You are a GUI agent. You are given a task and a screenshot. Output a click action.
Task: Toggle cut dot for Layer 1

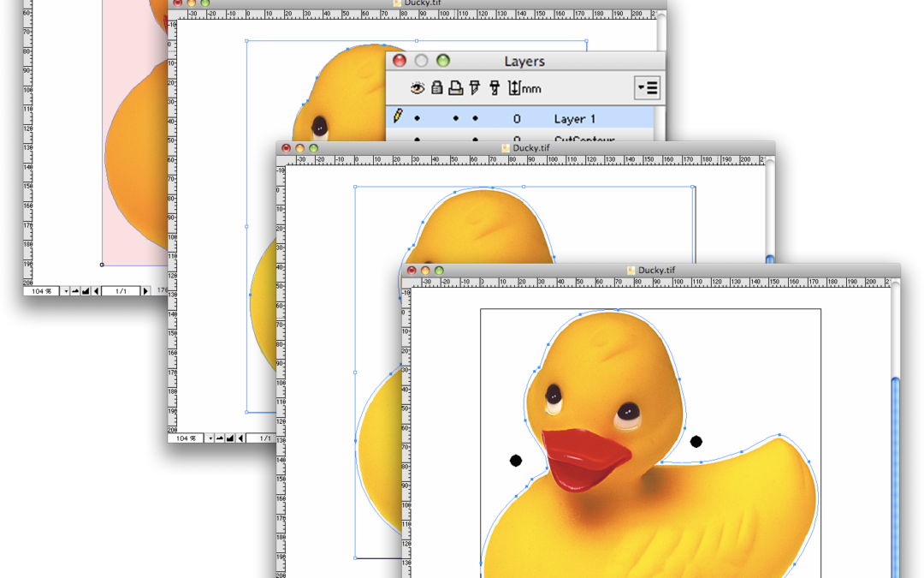pos(475,118)
